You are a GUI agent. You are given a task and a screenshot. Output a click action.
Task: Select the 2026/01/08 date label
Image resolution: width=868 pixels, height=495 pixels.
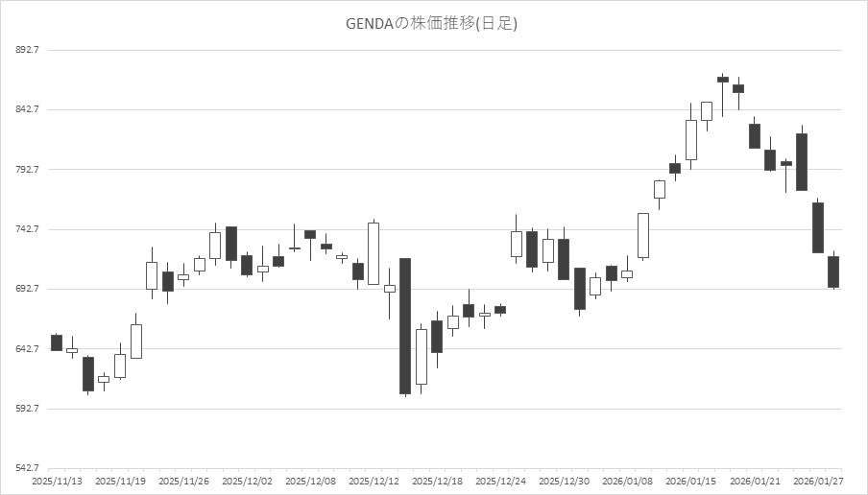(x=627, y=481)
